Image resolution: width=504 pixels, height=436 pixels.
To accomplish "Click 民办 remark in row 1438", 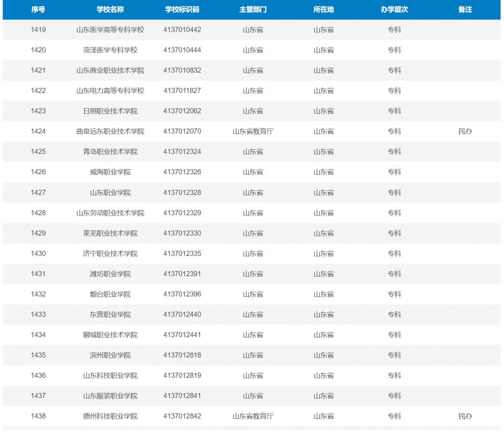I will [x=465, y=416].
